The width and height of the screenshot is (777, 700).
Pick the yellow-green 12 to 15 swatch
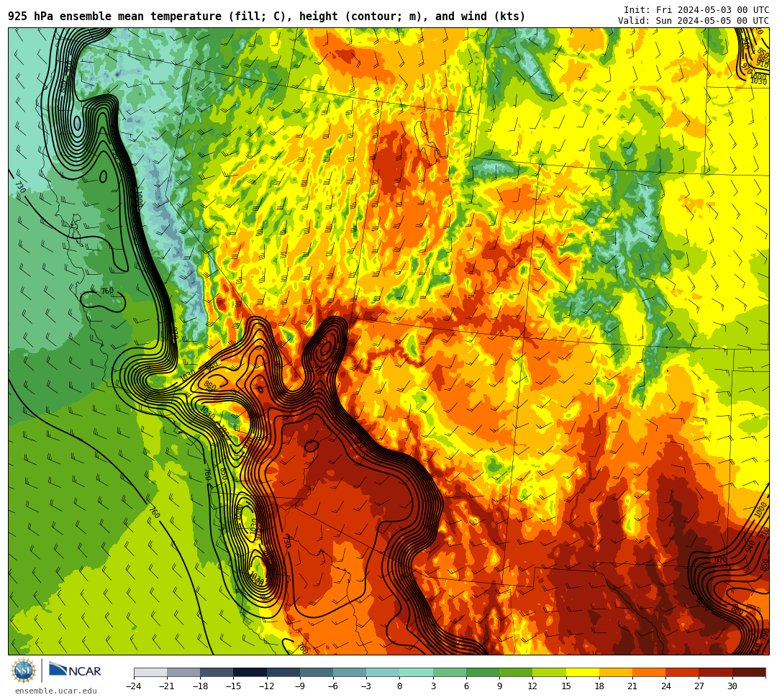coord(550,672)
